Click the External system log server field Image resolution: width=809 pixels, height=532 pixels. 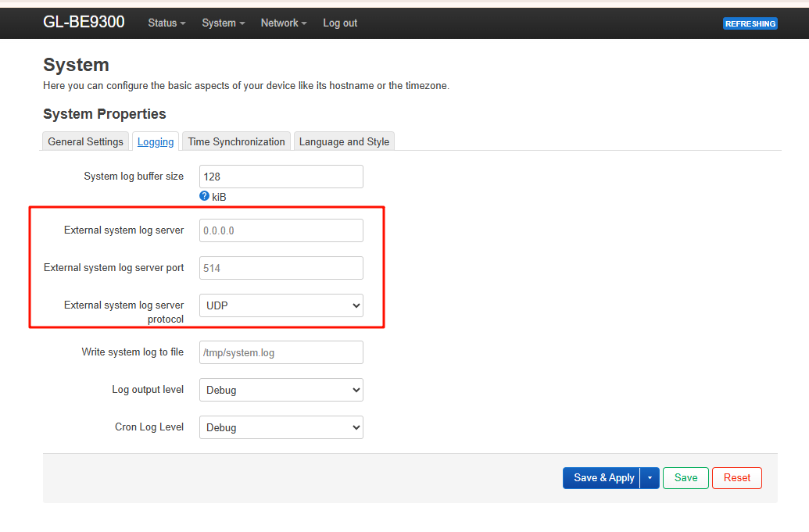point(281,230)
